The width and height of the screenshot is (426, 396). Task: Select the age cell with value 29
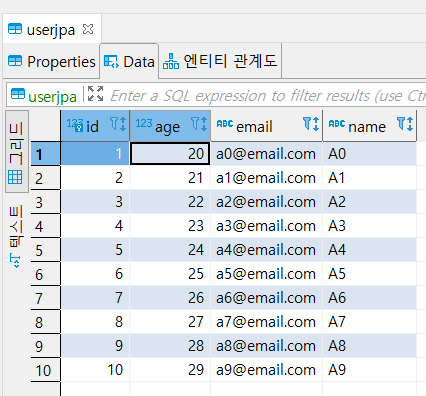170,370
